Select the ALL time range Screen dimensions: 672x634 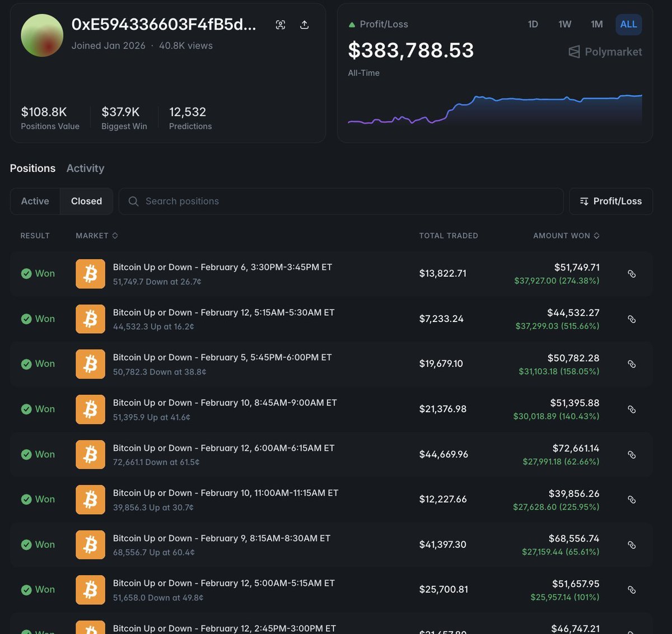point(628,24)
